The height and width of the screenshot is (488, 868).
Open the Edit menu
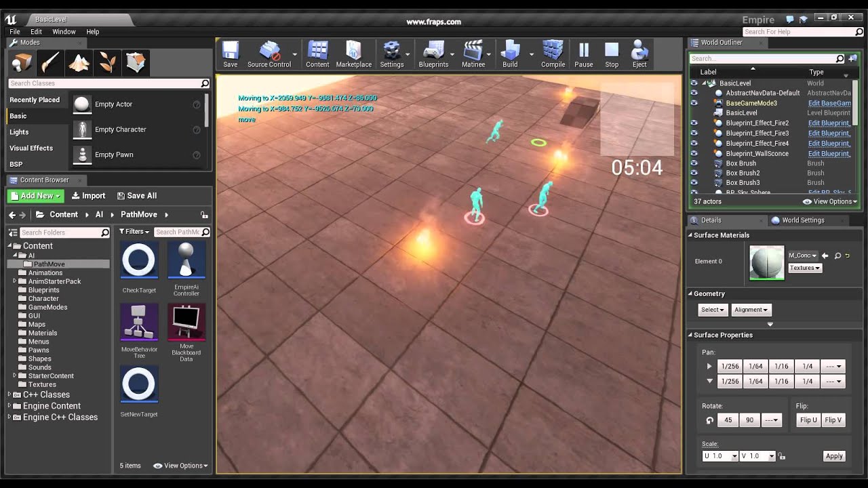coord(36,32)
